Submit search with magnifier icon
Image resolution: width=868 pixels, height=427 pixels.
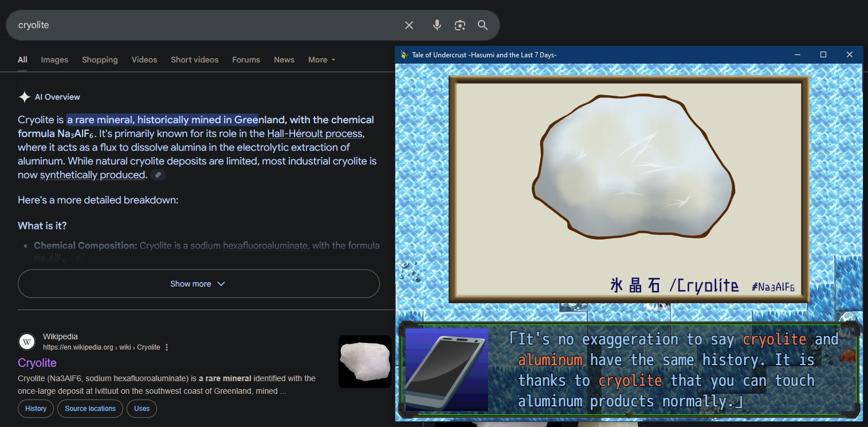[483, 25]
